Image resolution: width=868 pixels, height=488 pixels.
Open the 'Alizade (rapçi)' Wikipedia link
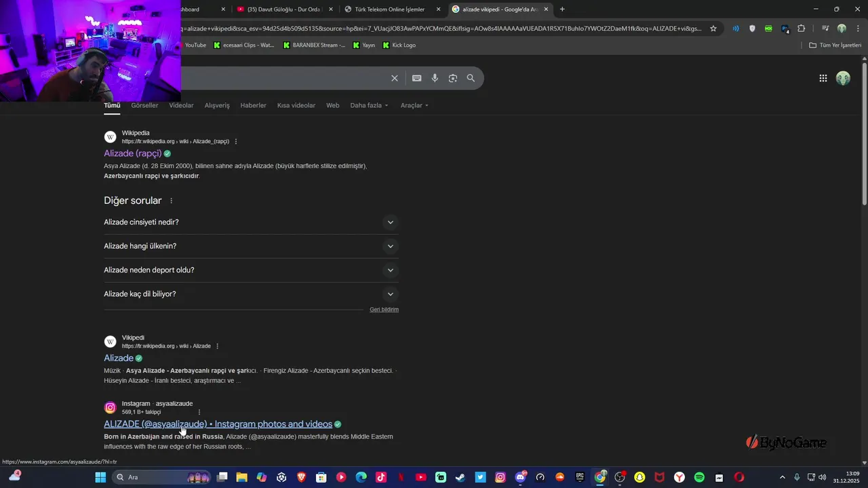pyautogui.click(x=133, y=154)
